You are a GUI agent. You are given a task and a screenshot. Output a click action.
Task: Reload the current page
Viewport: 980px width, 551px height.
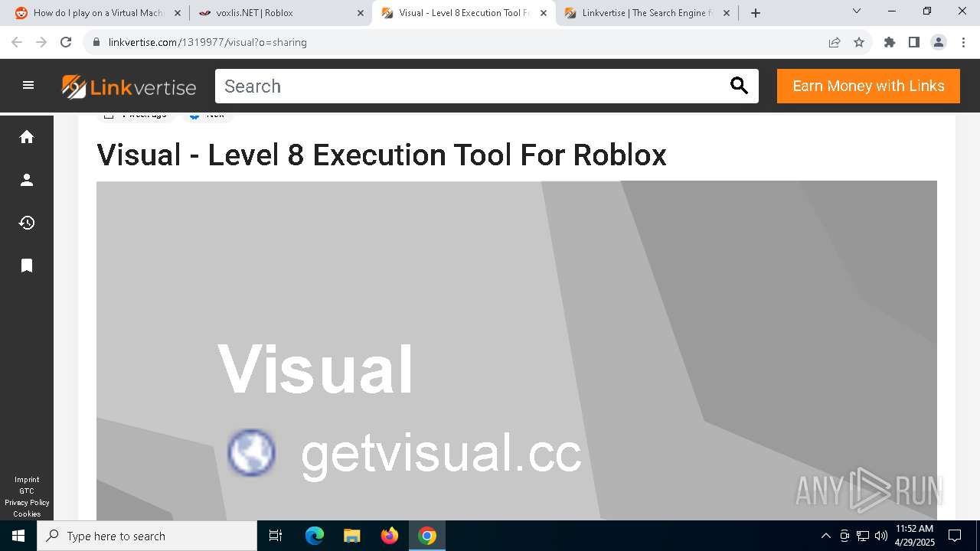click(66, 42)
